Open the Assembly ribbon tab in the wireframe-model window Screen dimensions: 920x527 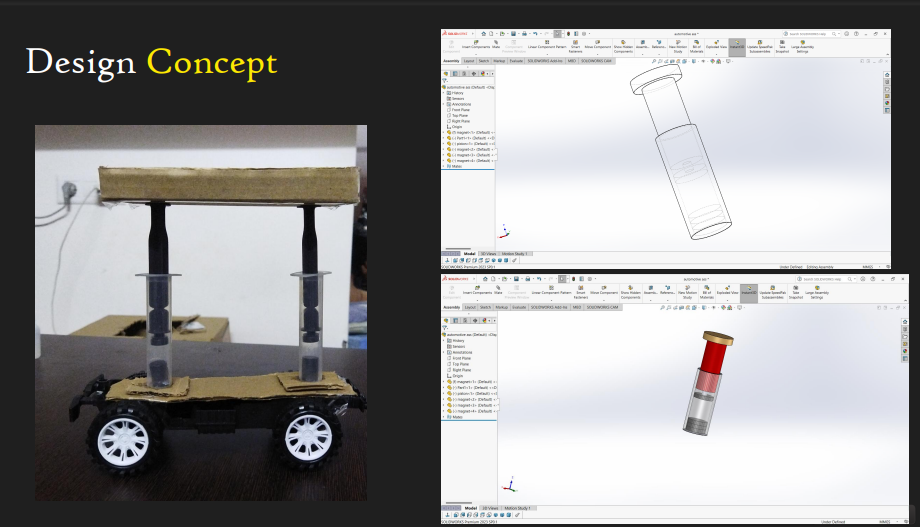coord(451,61)
